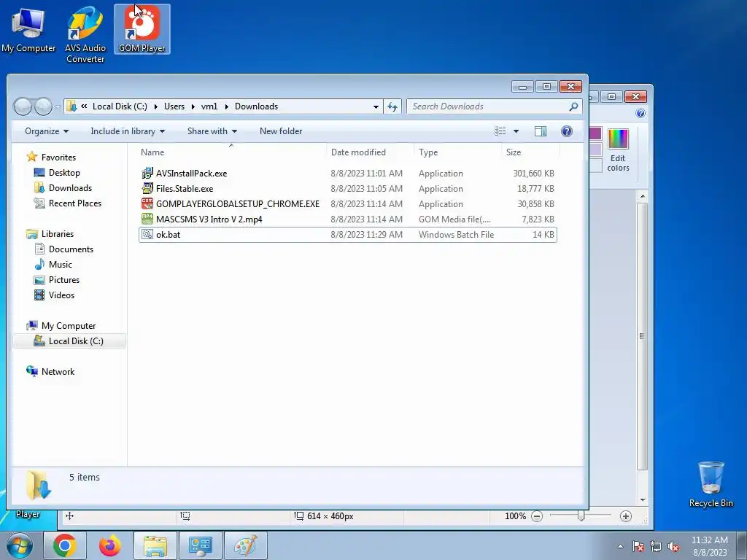The image size is (747, 560).
Task: Click Paint zoom out minus button
Action: coord(537,516)
